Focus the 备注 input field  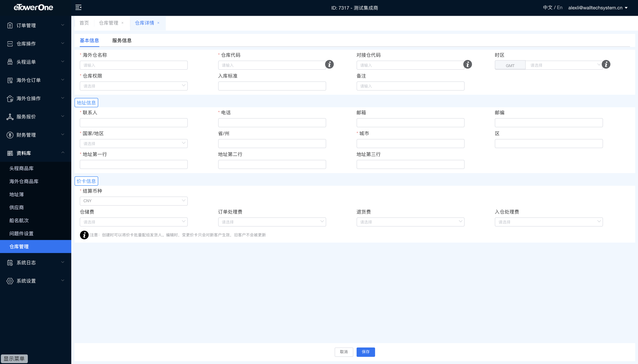pyautogui.click(x=410, y=86)
